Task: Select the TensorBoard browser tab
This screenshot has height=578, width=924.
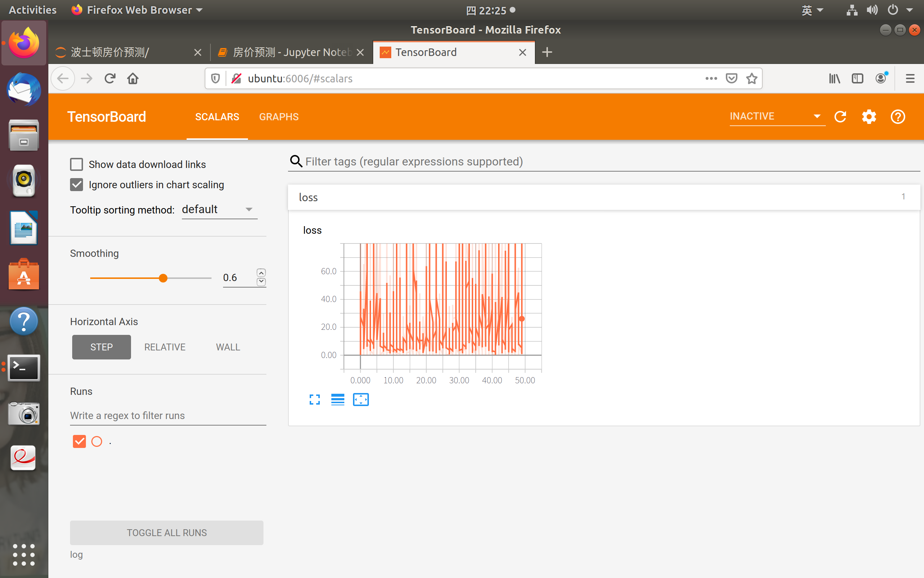Action: (x=454, y=52)
